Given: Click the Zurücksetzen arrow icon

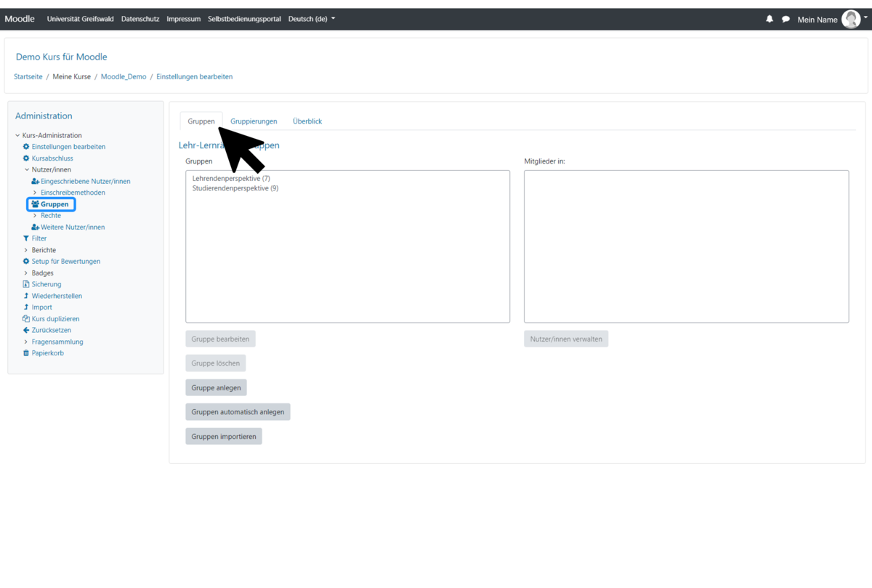Looking at the screenshot, I should [x=26, y=330].
